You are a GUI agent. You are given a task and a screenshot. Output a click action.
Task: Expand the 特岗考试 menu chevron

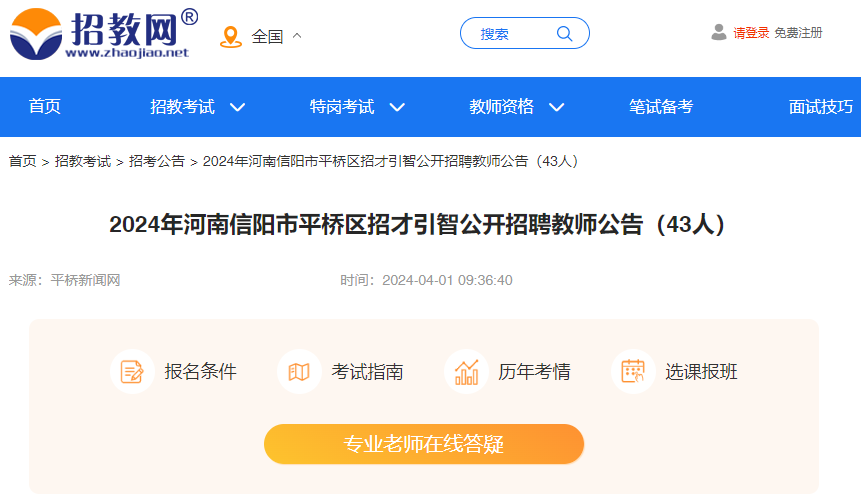click(397, 107)
